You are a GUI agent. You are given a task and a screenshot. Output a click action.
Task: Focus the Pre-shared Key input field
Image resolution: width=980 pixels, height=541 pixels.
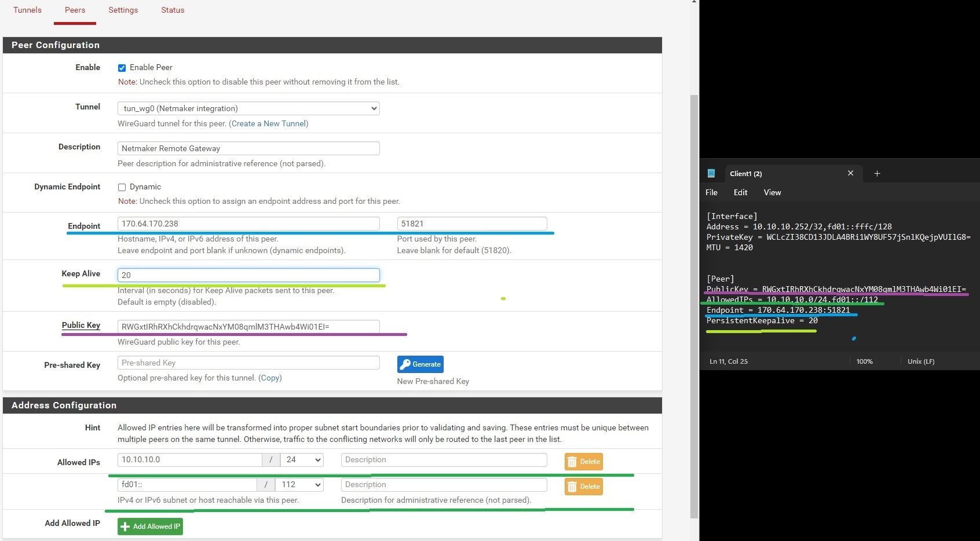[248, 363]
